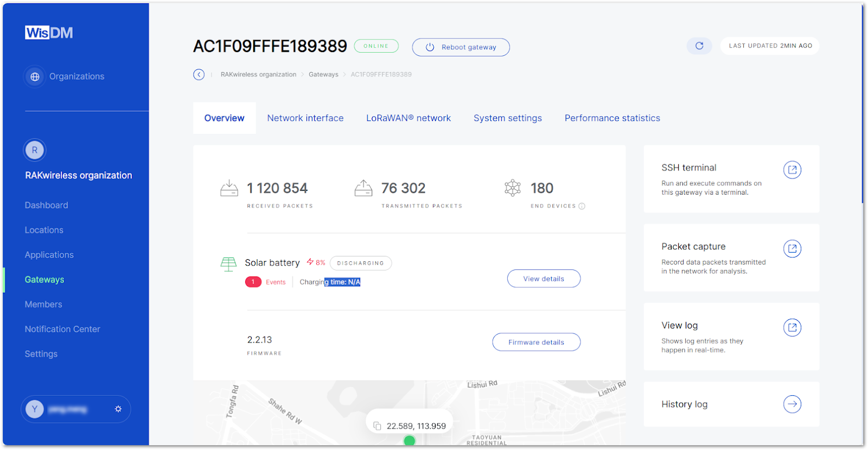Switch to Network interface tab

(x=305, y=118)
